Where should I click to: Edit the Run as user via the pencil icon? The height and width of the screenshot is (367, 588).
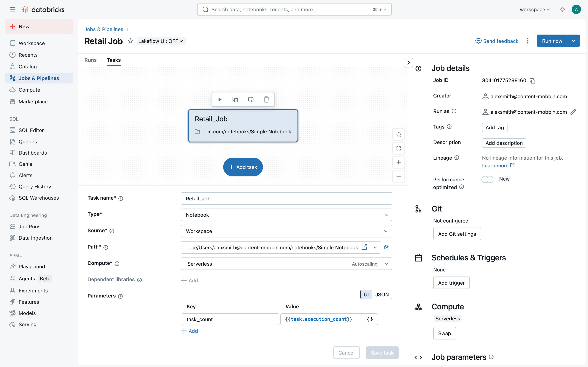573,112
